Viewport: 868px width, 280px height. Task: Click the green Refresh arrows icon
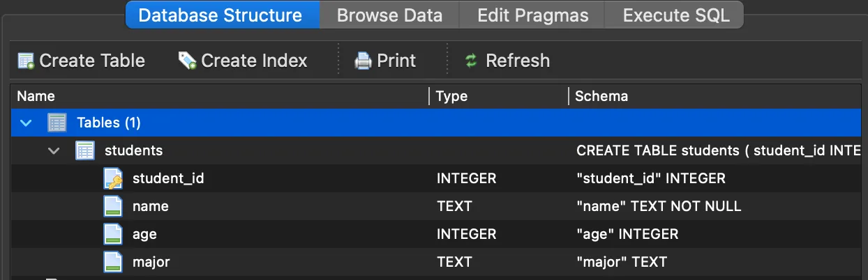[x=471, y=61]
